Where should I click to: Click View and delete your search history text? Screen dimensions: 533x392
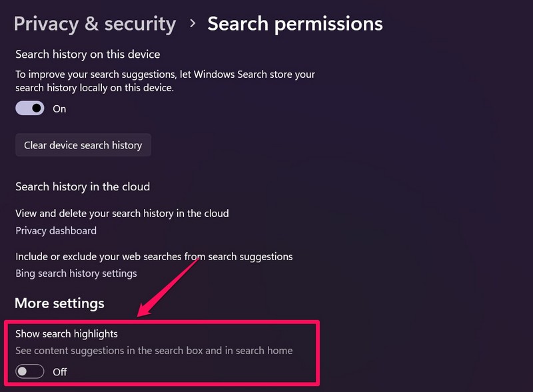(122, 214)
